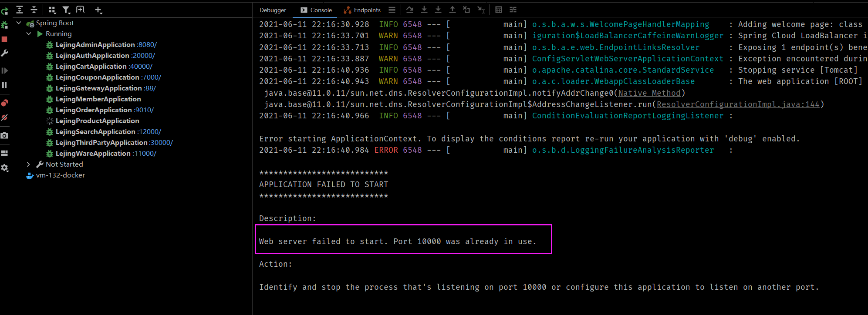Open the :12000/ port link
This screenshot has height=315, width=868.
pyautogui.click(x=149, y=131)
